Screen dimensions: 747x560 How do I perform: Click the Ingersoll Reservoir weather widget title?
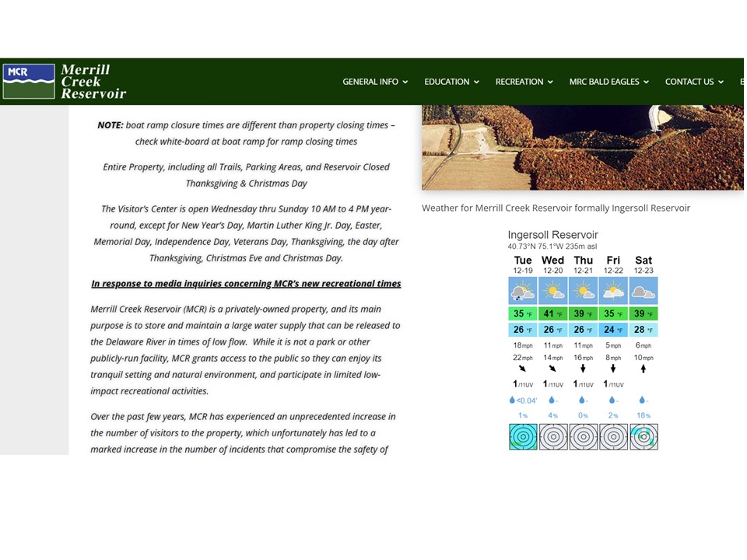[552, 235]
